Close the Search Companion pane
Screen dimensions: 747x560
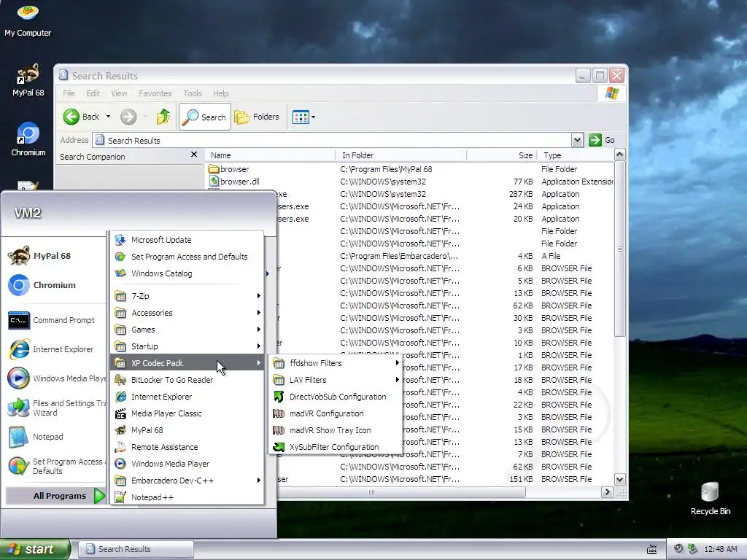[x=194, y=155]
